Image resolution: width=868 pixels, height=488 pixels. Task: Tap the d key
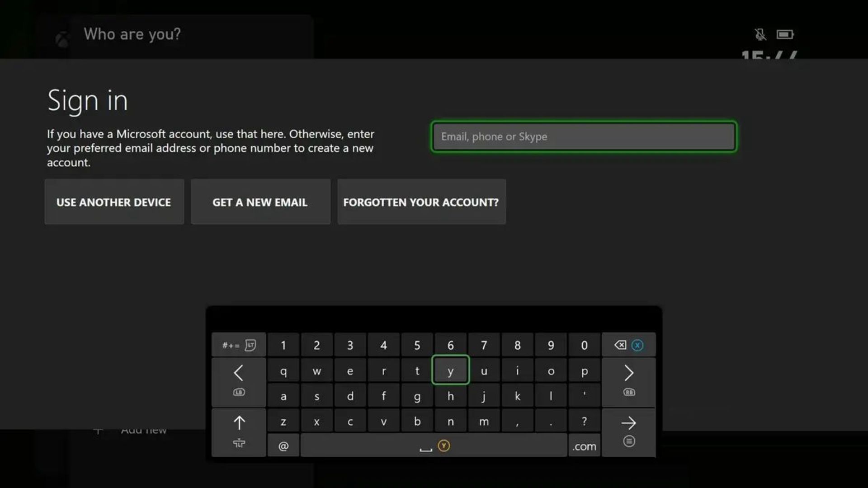(x=350, y=396)
